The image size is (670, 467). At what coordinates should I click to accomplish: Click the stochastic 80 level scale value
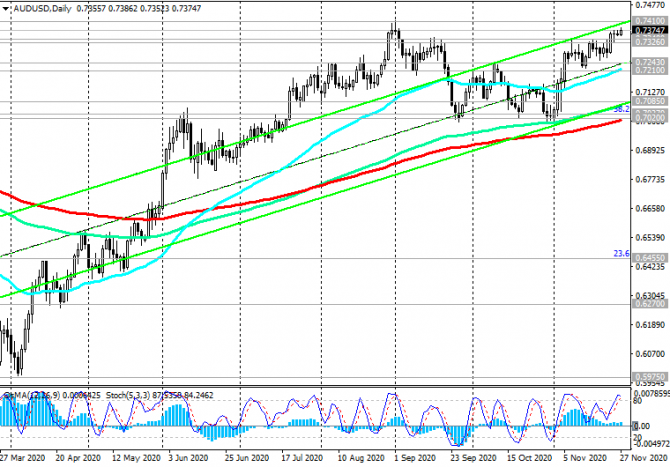[x=638, y=401]
